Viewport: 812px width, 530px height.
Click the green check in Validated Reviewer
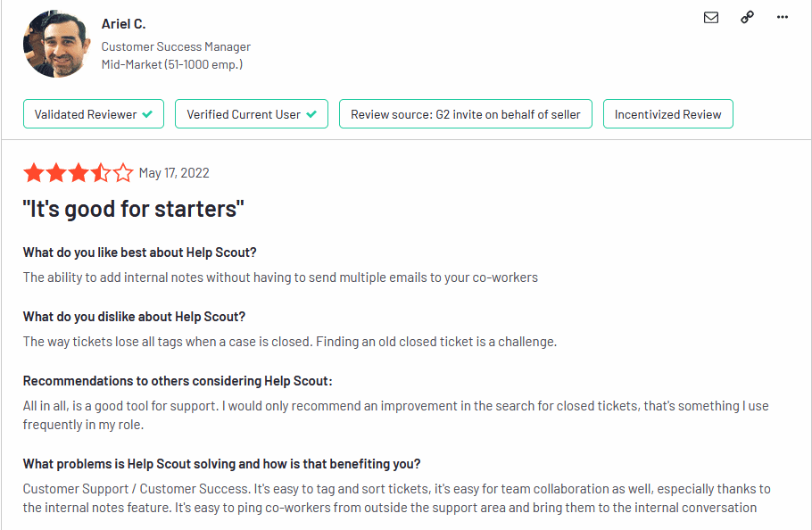point(147,114)
